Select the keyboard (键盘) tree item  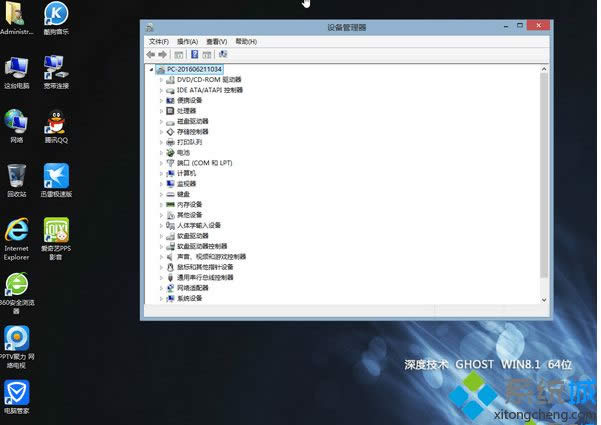coord(186,194)
